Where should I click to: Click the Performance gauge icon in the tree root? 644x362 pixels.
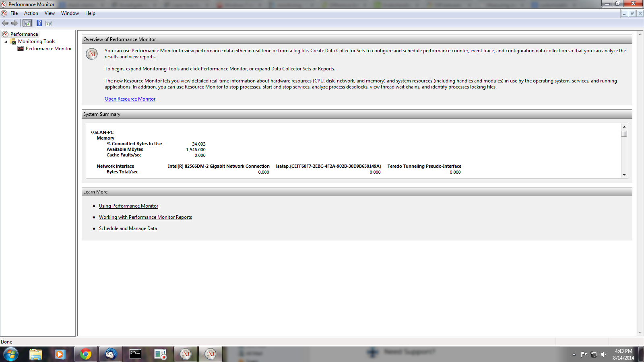click(5, 34)
